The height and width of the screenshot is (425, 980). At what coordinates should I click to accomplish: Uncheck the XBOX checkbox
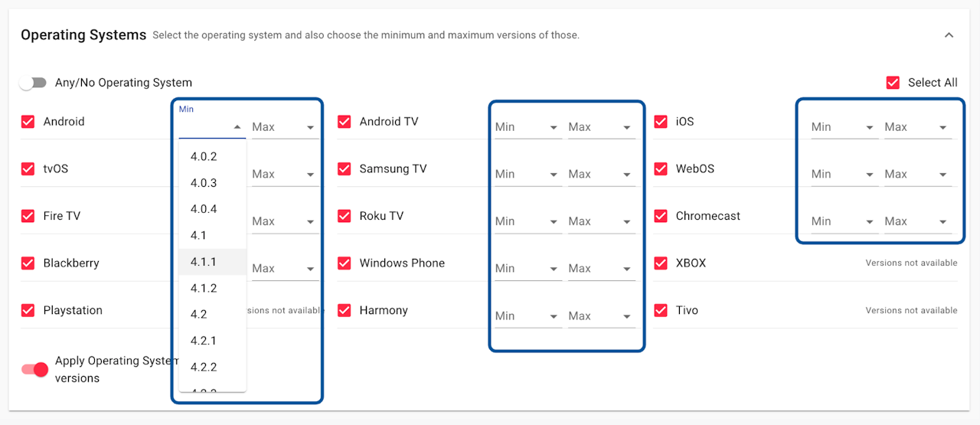(x=661, y=263)
